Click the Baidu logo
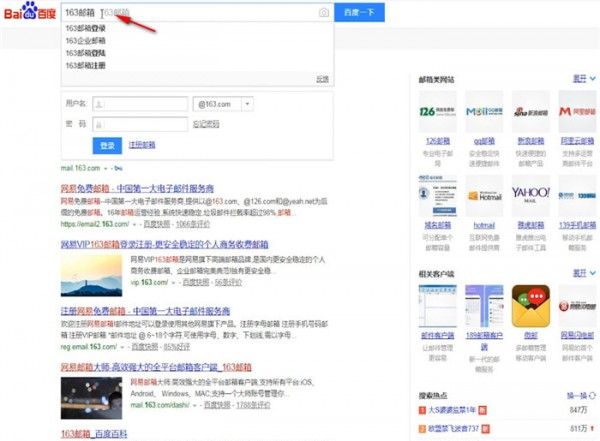600x441 pixels. click(x=30, y=10)
